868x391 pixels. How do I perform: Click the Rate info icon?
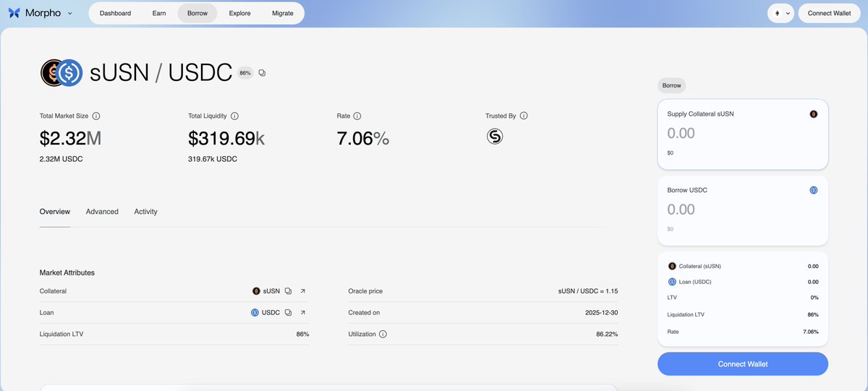click(357, 116)
